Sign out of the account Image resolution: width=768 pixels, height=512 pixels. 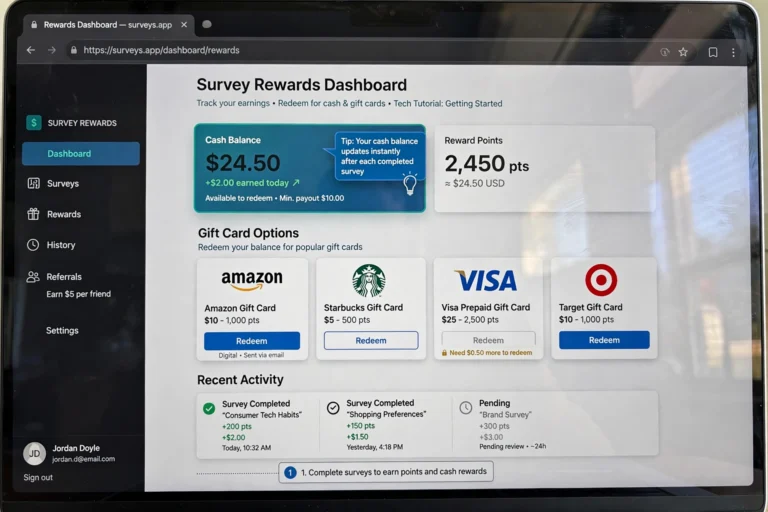38,477
